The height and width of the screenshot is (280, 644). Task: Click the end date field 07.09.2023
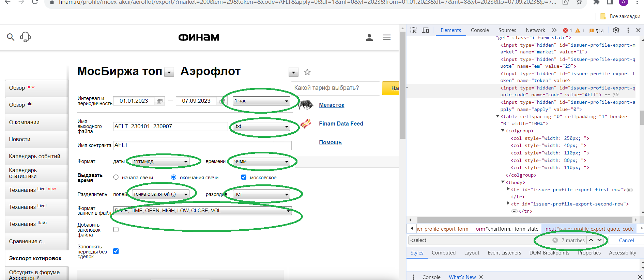pos(196,101)
